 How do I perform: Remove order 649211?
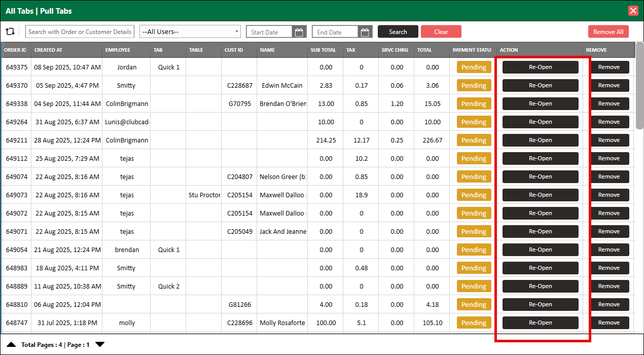point(609,140)
